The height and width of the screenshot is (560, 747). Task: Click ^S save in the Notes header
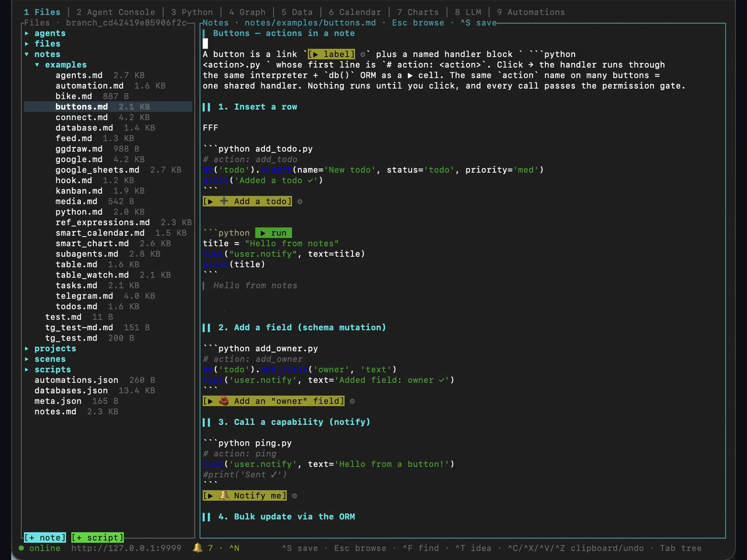pos(478,23)
